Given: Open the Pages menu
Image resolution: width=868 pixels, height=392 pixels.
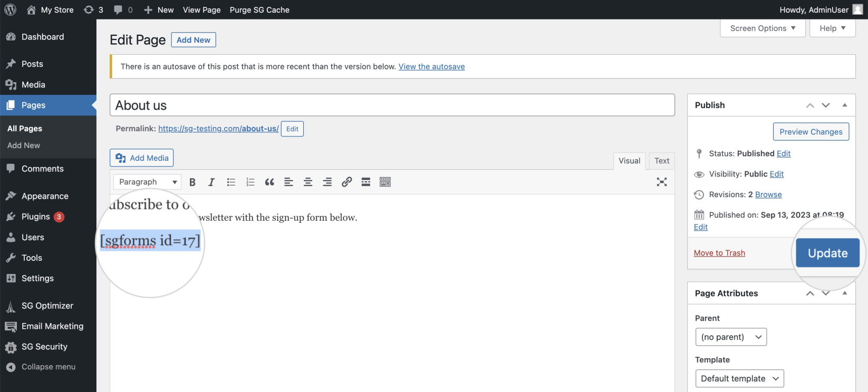Looking at the screenshot, I should (48, 105).
